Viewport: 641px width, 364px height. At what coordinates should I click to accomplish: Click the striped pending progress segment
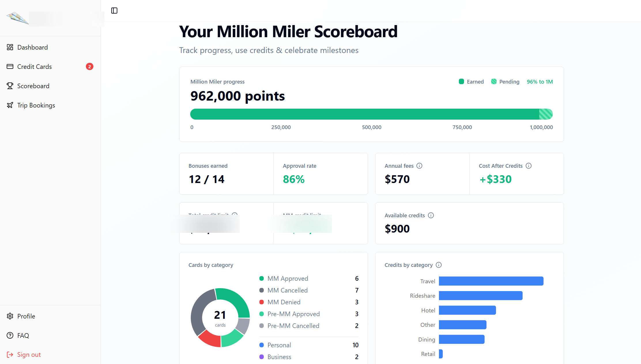546,114
